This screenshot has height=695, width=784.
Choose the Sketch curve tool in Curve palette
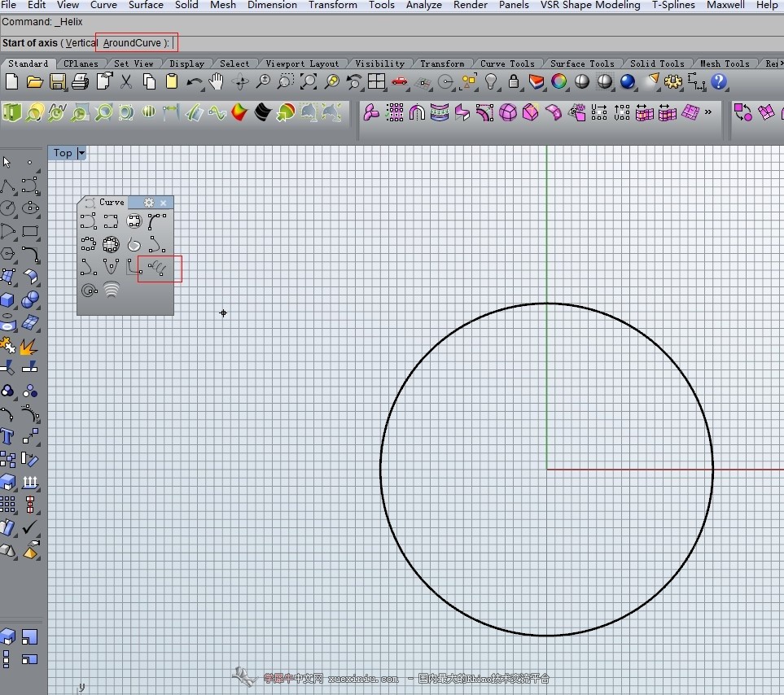[134, 245]
